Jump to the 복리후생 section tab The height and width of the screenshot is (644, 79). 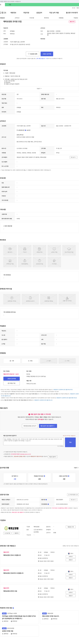pyautogui.click(x=46, y=18)
